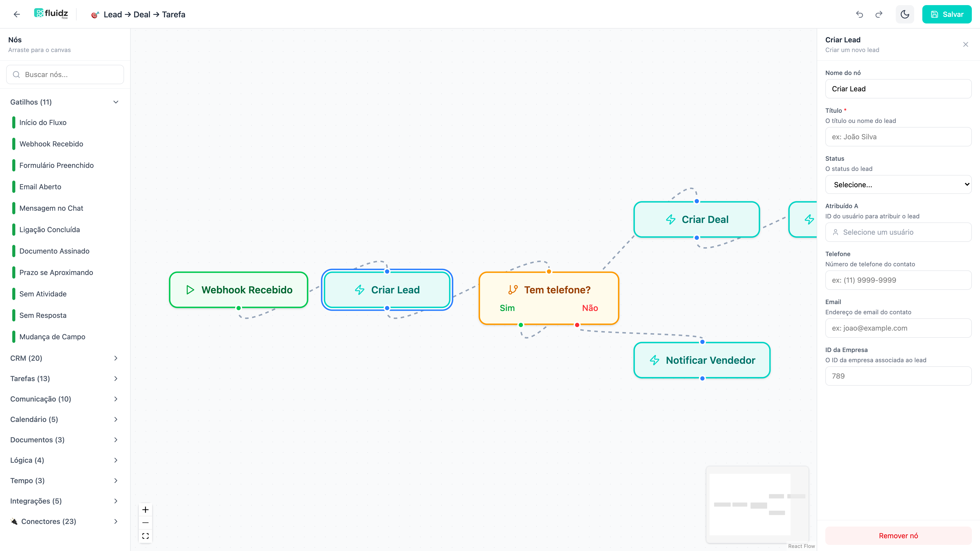Click the fluidz flow logo

coord(51,14)
